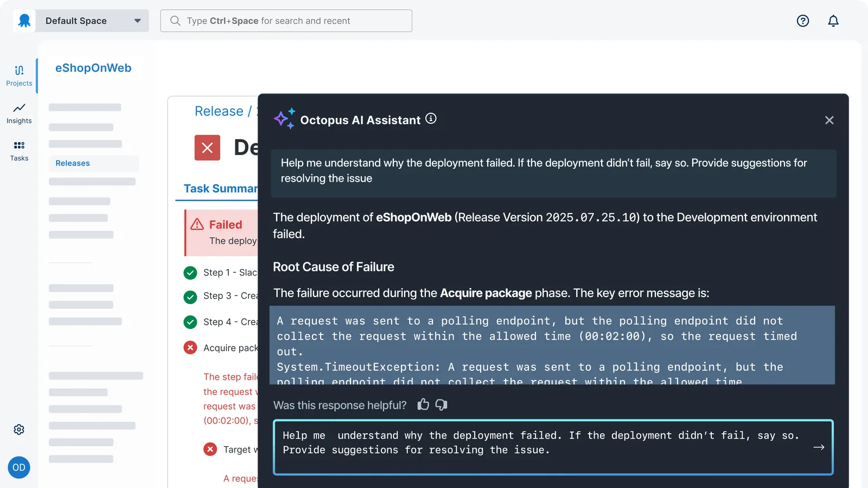Click the 'Step 4 - Crea' row text
Viewport: 868px width, 488px height.
230,322
